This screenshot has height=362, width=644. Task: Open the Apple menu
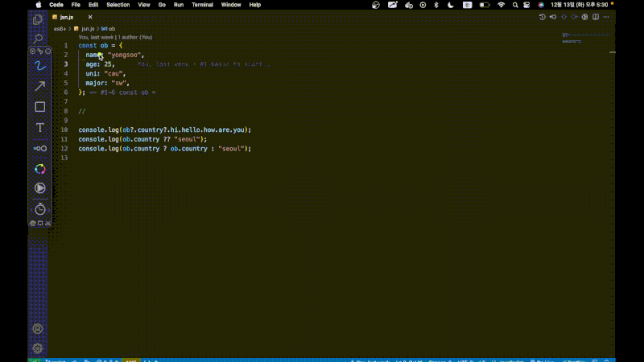pos(39,5)
